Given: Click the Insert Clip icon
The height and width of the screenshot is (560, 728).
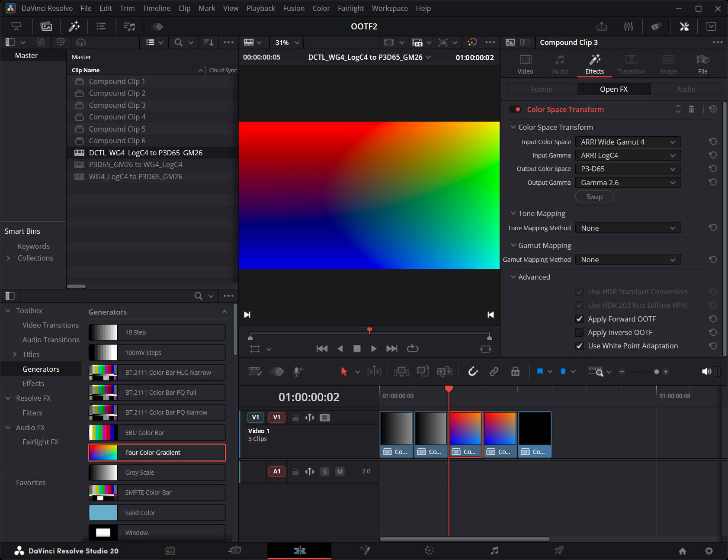Looking at the screenshot, I should pyautogui.click(x=401, y=371).
